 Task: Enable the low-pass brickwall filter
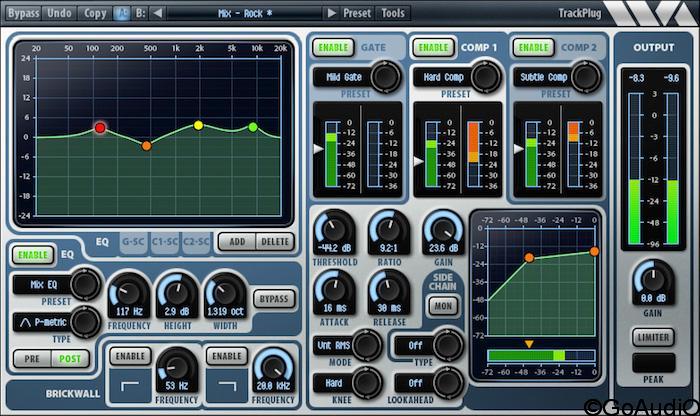tap(227, 356)
